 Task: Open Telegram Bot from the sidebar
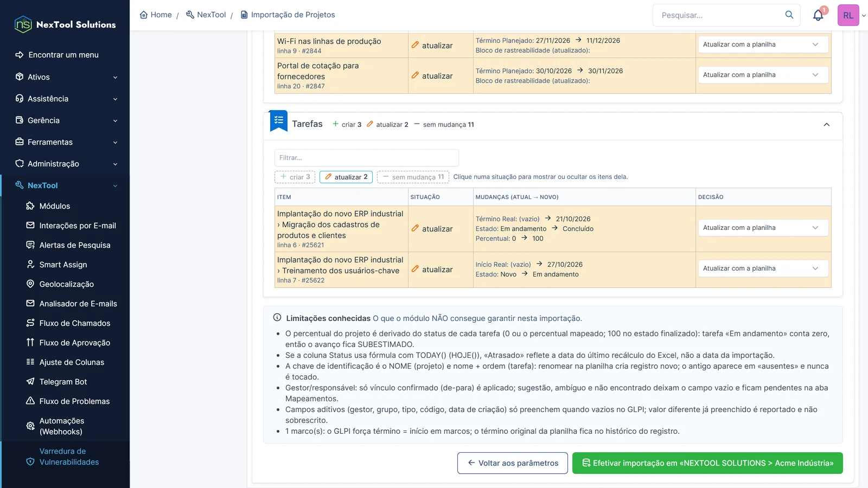[x=63, y=382]
